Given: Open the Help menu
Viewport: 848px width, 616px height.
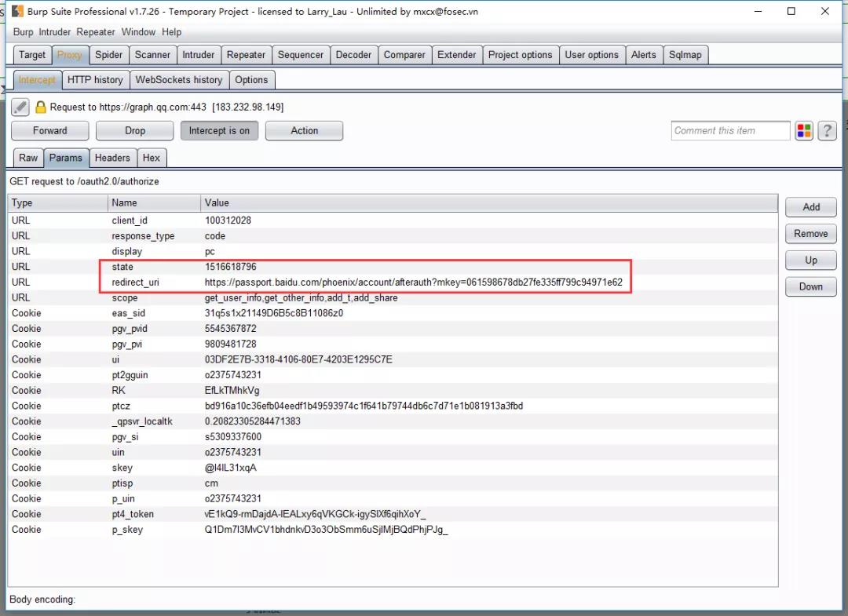Looking at the screenshot, I should pyautogui.click(x=171, y=32).
